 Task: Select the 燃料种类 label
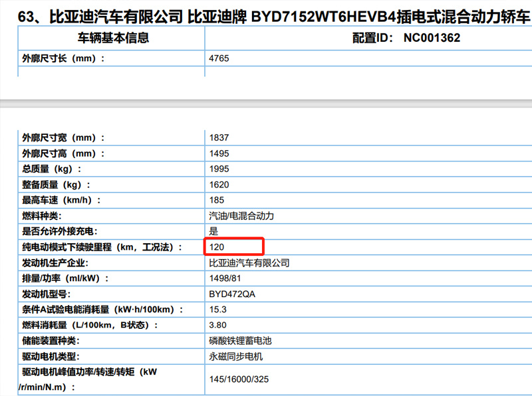point(41,216)
